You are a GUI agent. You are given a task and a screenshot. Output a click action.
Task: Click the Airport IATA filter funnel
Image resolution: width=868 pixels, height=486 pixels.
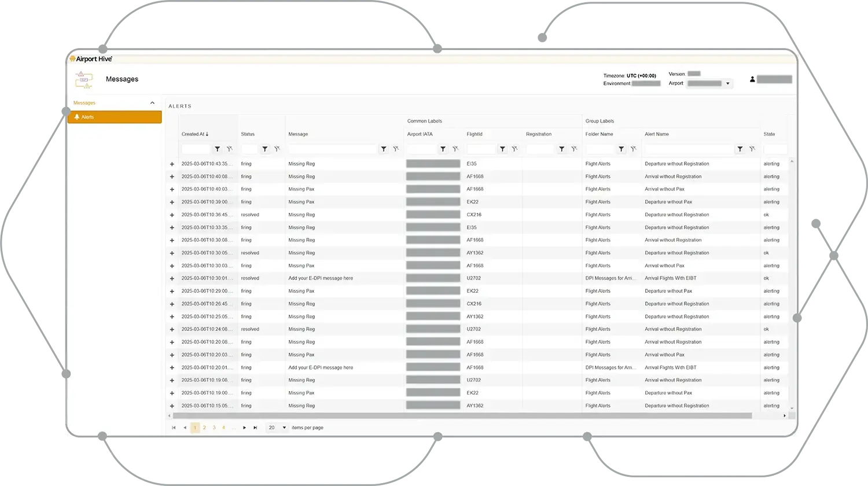click(443, 149)
